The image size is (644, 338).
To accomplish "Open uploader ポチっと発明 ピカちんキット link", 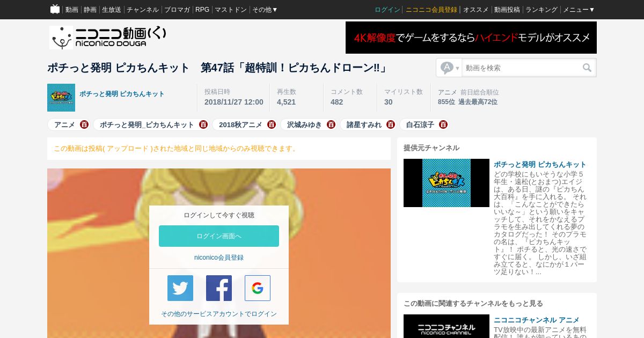I will tap(122, 94).
